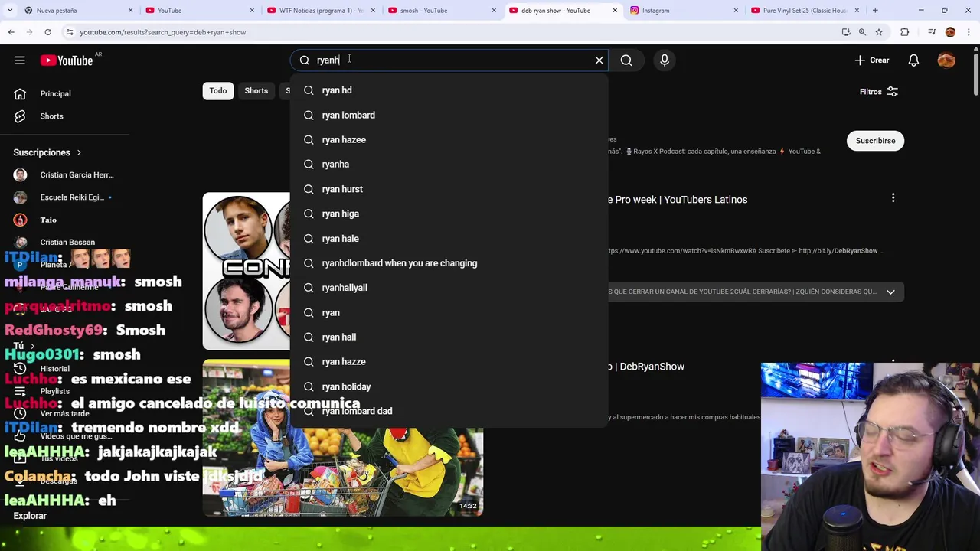The width and height of the screenshot is (980, 551).
Task: Choose the 'ryan lombard' suggestion
Action: (449, 115)
